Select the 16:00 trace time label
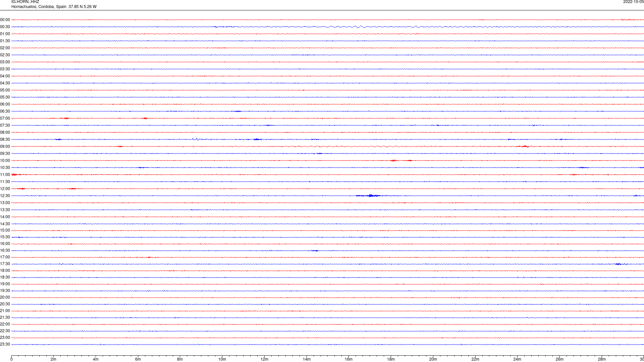644x362 pixels. [x=5, y=244]
